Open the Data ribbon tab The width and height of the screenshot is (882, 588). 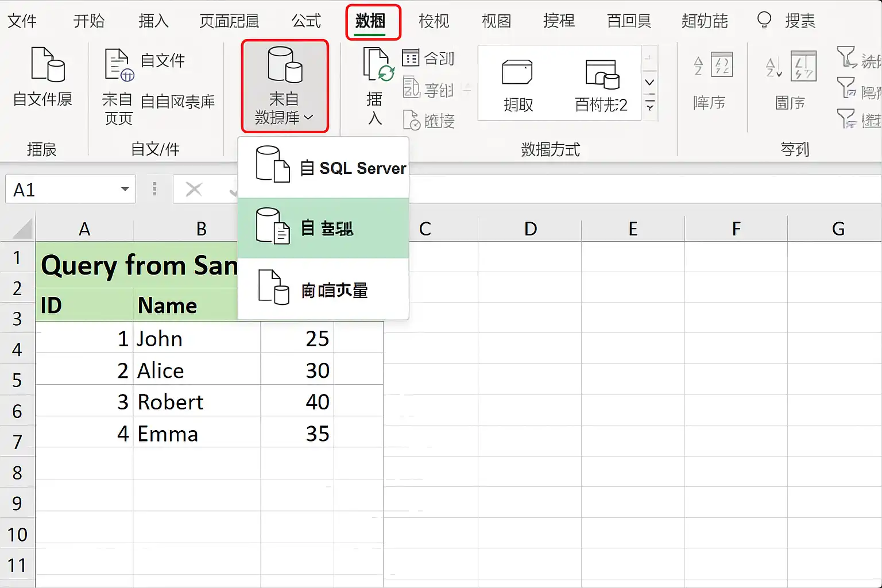click(x=370, y=21)
